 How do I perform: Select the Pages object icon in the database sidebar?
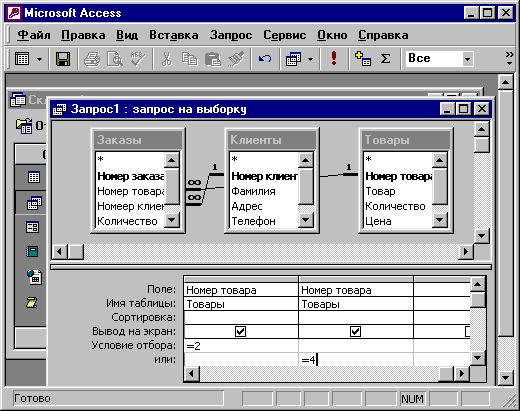(x=34, y=277)
